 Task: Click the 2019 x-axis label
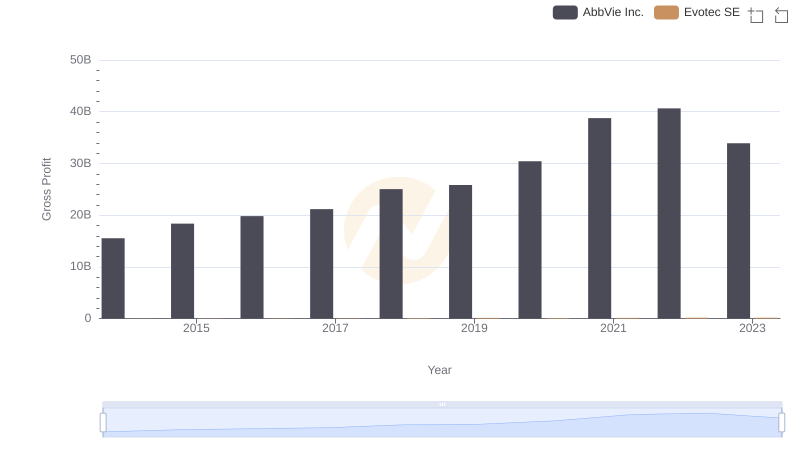(x=474, y=328)
